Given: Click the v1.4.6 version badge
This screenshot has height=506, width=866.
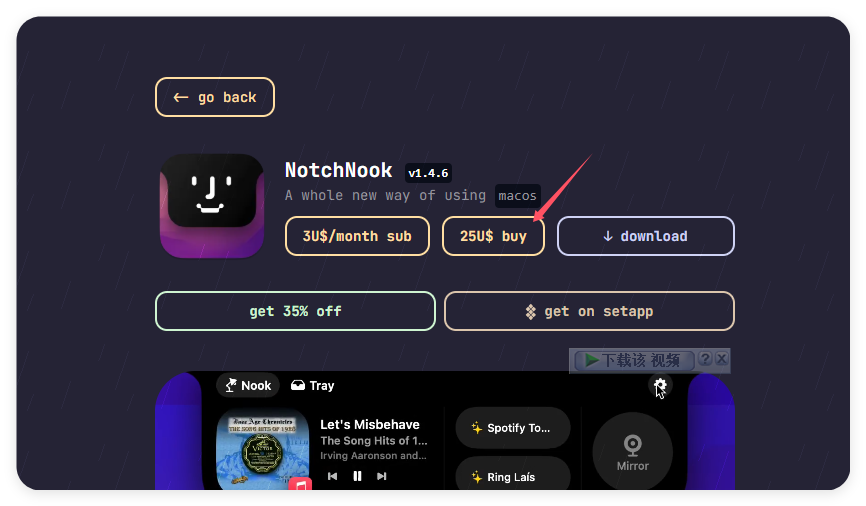Looking at the screenshot, I should [x=429, y=173].
